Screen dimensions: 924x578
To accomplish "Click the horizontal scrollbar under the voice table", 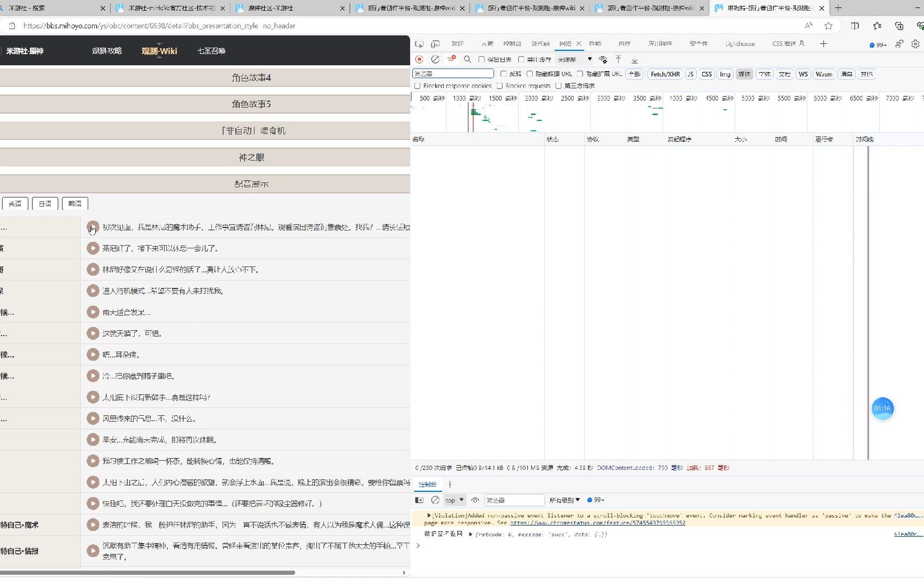I will coord(148,572).
